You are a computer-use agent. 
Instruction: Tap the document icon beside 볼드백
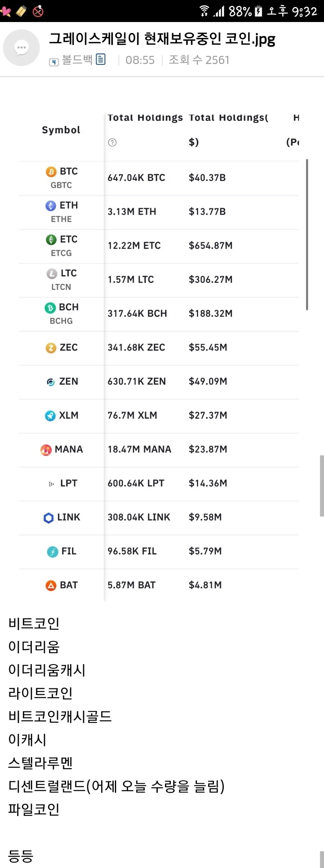(101, 60)
